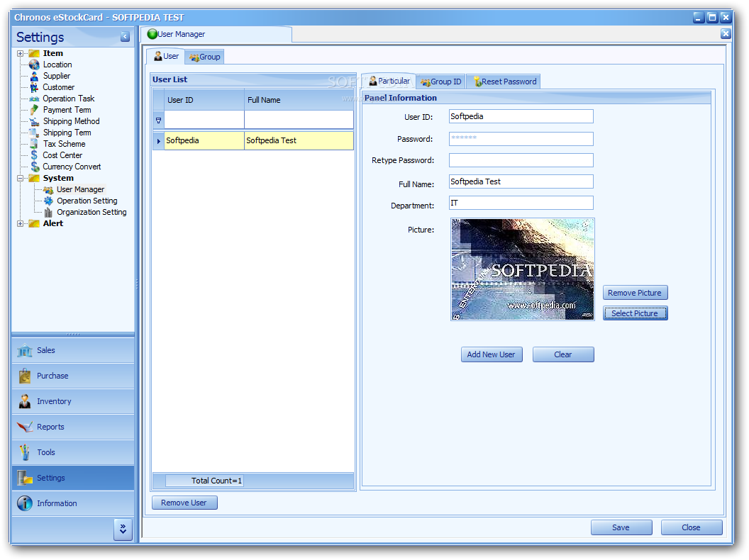Click the Information blue circle icon
Screen dimensions: 749x560
(24, 503)
